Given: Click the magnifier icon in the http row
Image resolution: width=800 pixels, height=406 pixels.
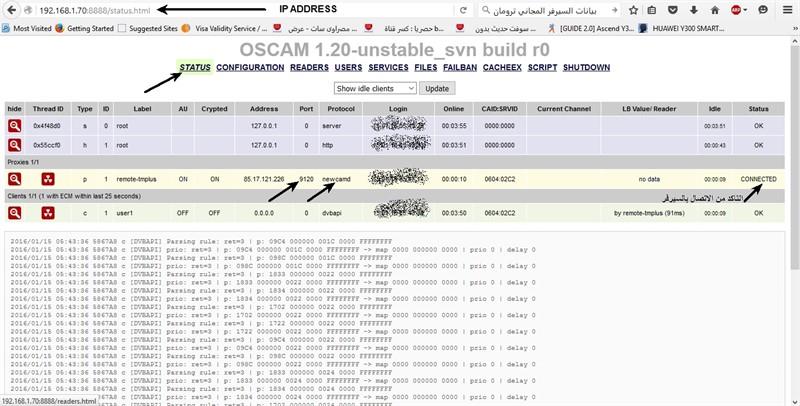Looking at the screenshot, I should click(15, 145).
